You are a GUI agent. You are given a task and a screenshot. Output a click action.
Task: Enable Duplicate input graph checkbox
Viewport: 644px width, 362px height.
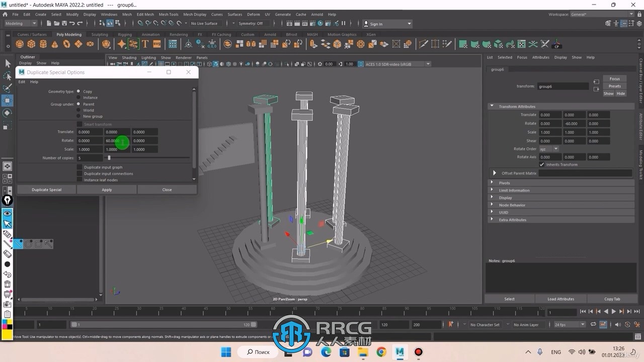point(79,167)
